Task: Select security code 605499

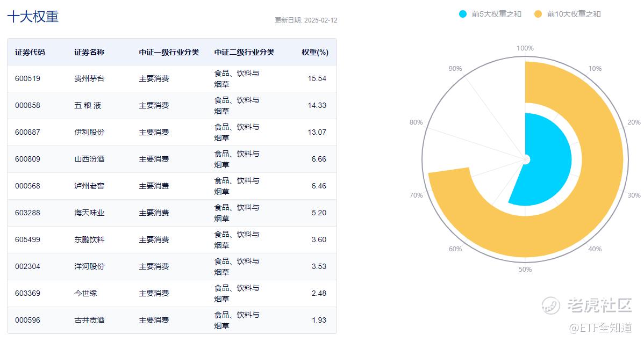Action: pyautogui.click(x=27, y=239)
